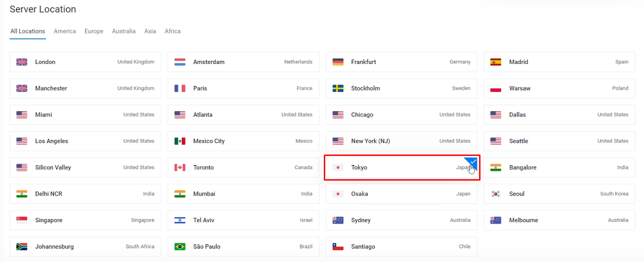Screen dimensions: 644x262
Task: Click the South Korean flag next to Seoul
Action: tap(496, 194)
